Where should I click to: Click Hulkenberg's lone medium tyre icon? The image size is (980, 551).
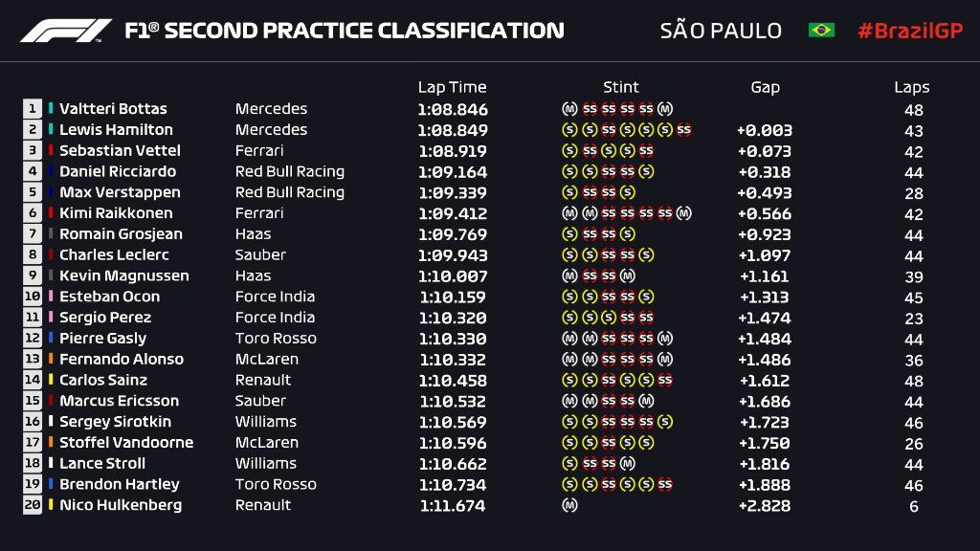[x=569, y=505]
